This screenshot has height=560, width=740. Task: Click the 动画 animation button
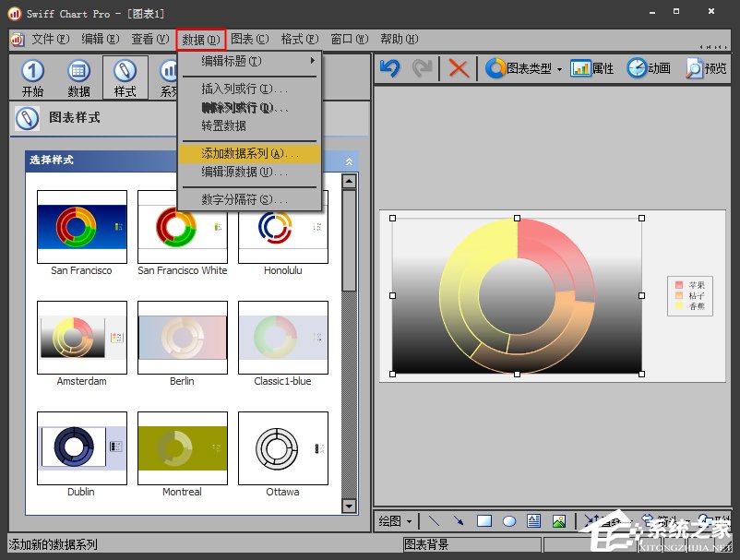point(649,68)
